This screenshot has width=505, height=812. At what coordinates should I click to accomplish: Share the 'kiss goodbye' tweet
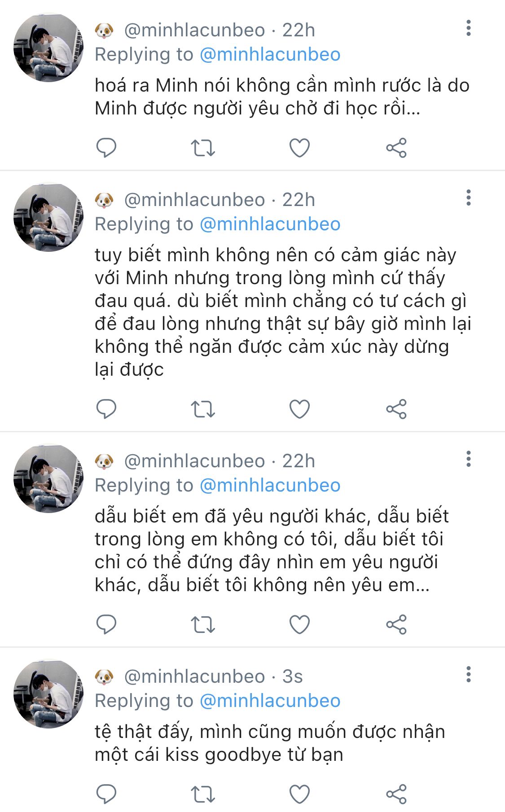[x=396, y=794]
